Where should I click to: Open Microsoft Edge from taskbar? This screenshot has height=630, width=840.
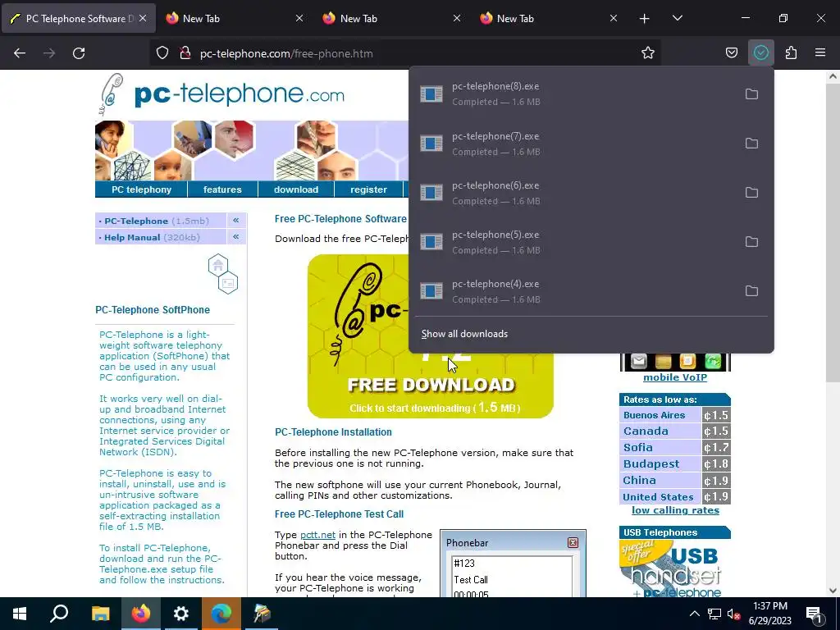click(221, 614)
